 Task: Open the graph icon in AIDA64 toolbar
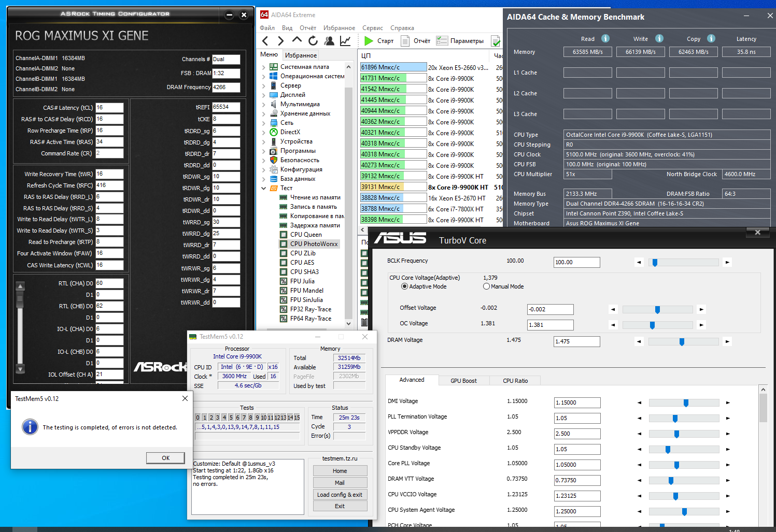click(x=345, y=41)
